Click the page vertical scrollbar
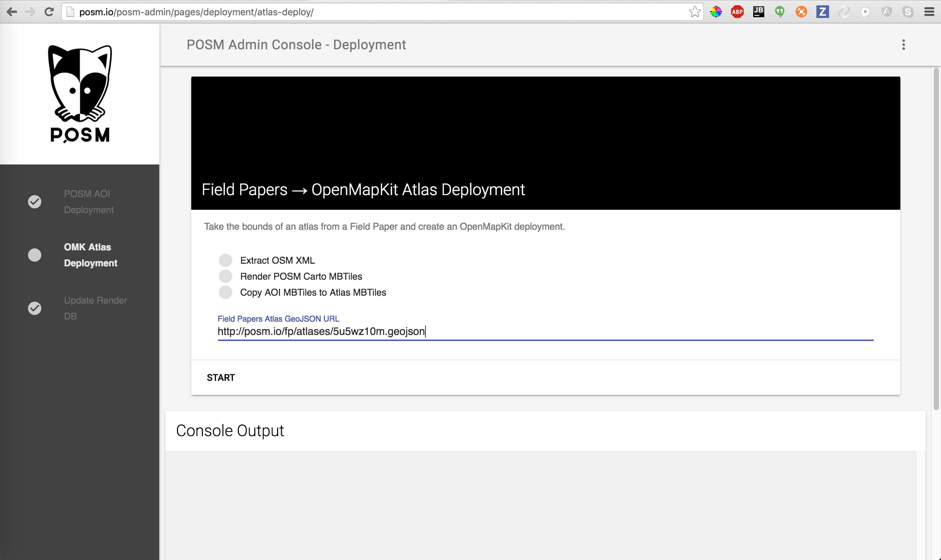 click(936, 239)
